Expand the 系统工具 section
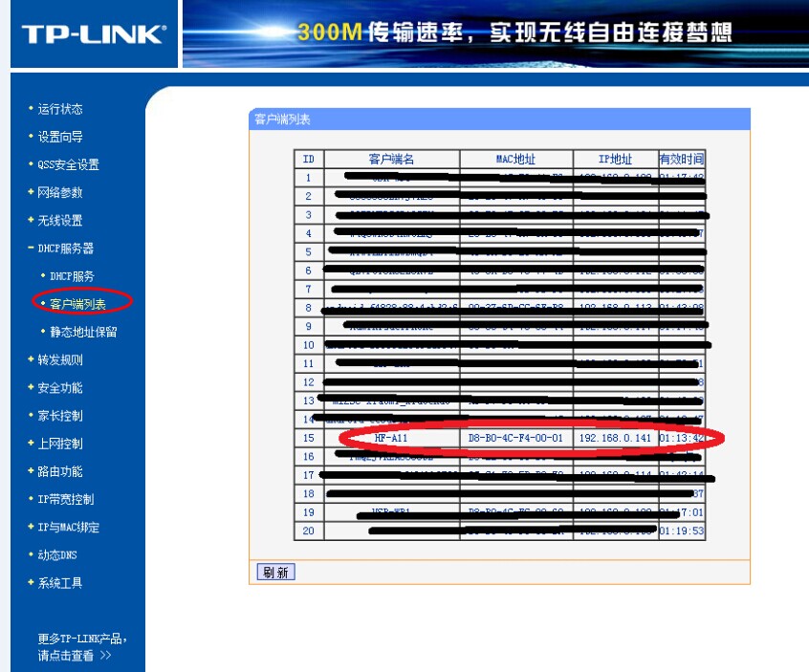The image size is (809, 672). (x=60, y=583)
